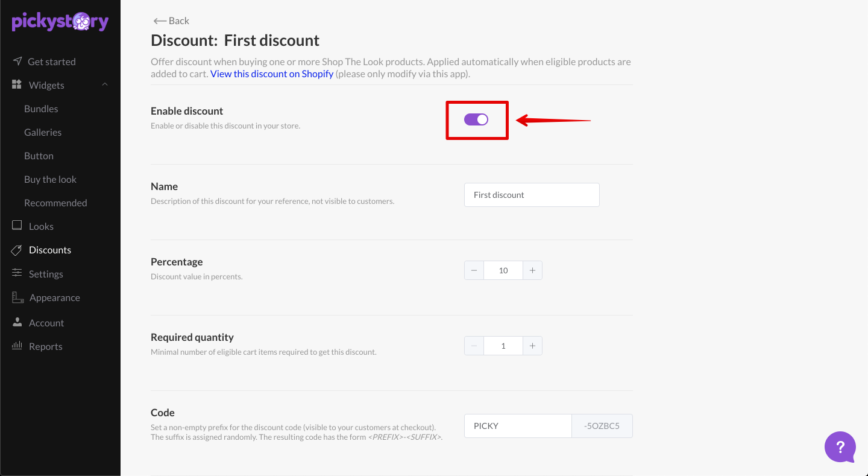This screenshot has width=868, height=476.
Task: Click the Discounts tag icon
Action: (x=17, y=250)
